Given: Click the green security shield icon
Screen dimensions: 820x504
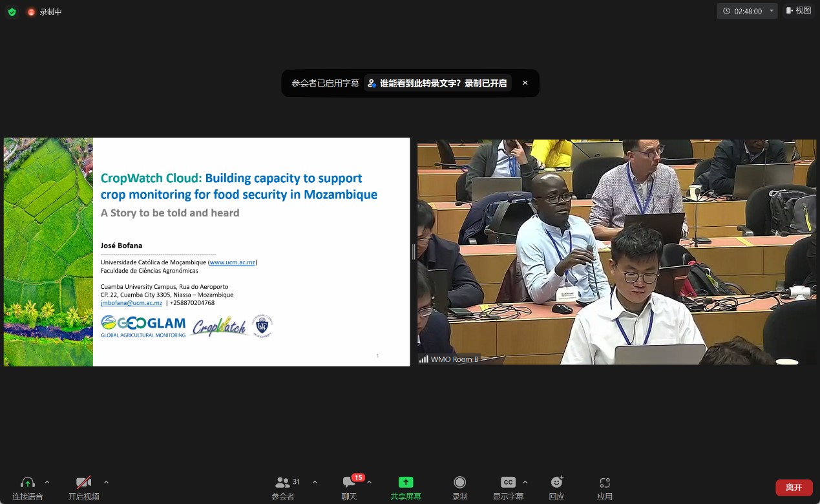Looking at the screenshot, I should click(x=12, y=12).
